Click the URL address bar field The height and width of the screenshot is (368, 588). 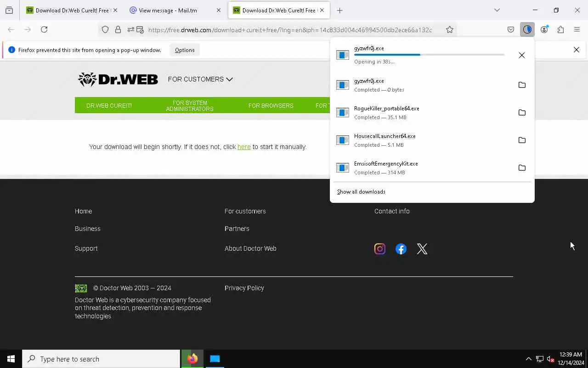click(290, 29)
